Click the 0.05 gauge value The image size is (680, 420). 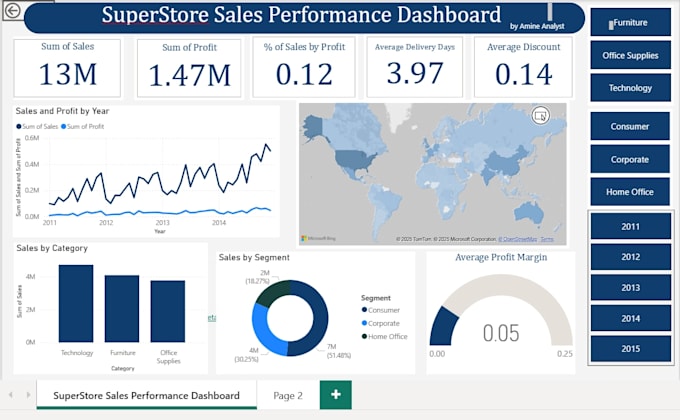point(501,333)
